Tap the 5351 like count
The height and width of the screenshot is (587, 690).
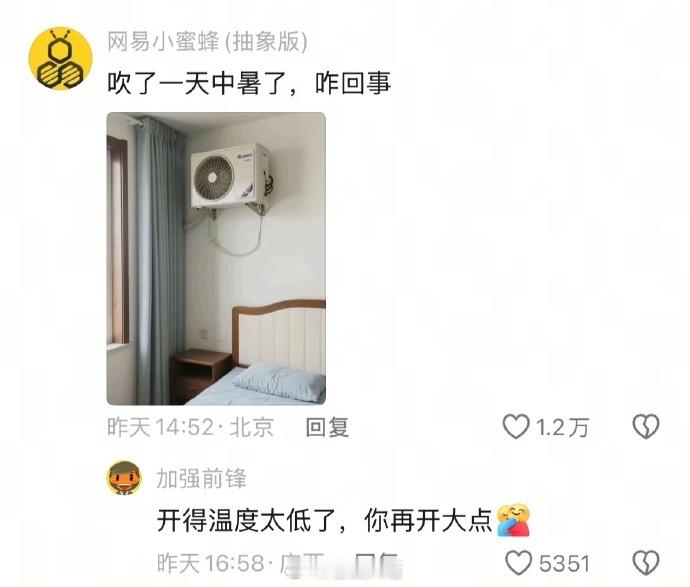point(564,564)
